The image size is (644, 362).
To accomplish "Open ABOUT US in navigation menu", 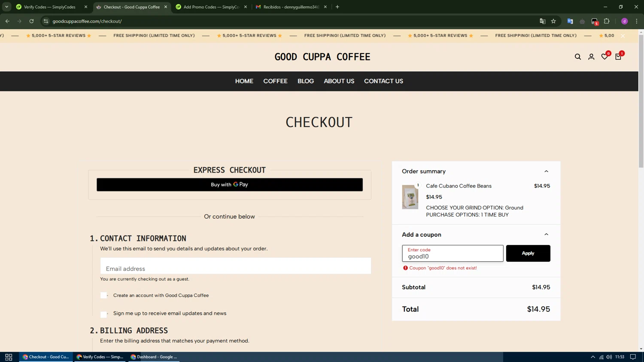I will 339,81.
